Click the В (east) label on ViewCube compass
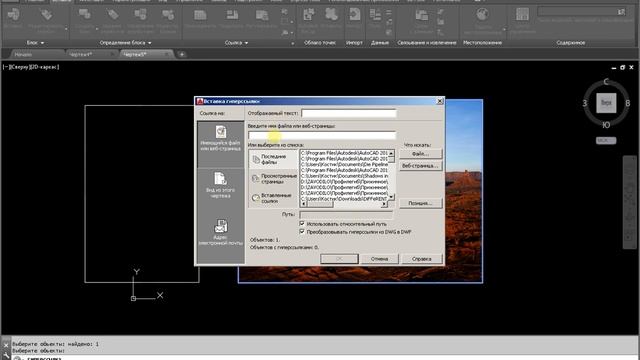The image size is (640, 360). [x=627, y=103]
